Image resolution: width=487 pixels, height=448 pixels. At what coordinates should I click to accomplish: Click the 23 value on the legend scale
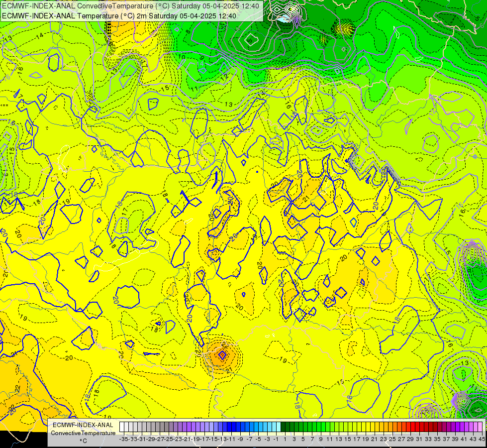coord(383,439)
